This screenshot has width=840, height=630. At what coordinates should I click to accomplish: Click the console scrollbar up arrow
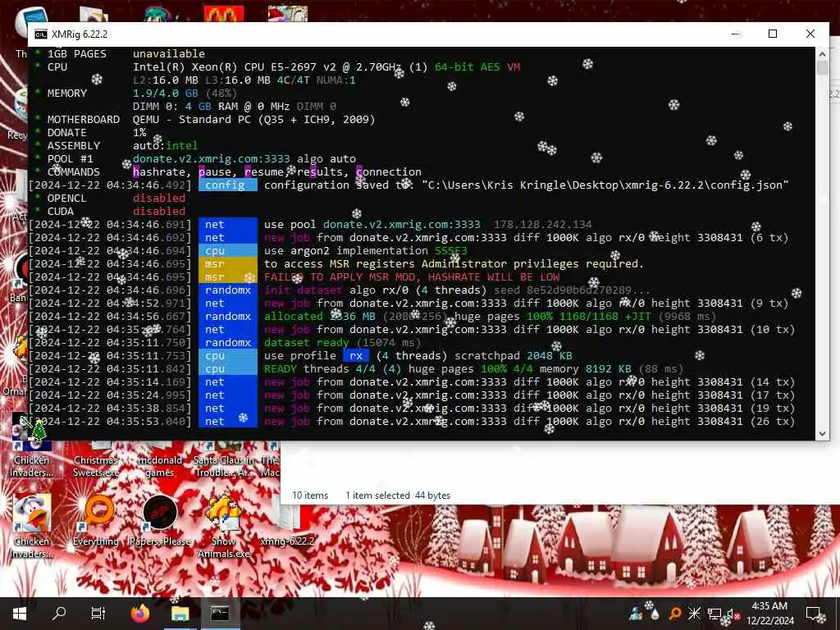tap(822, 55)
